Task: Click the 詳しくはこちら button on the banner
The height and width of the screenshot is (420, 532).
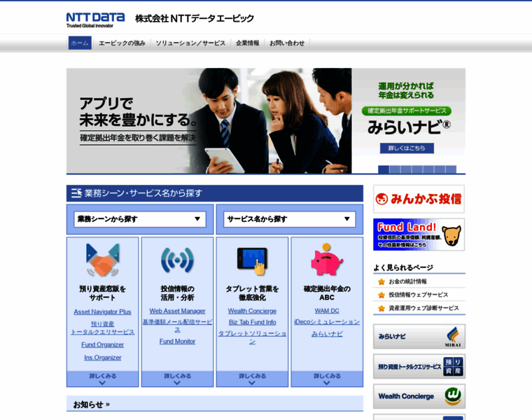Action: click(x=407, y=148)
